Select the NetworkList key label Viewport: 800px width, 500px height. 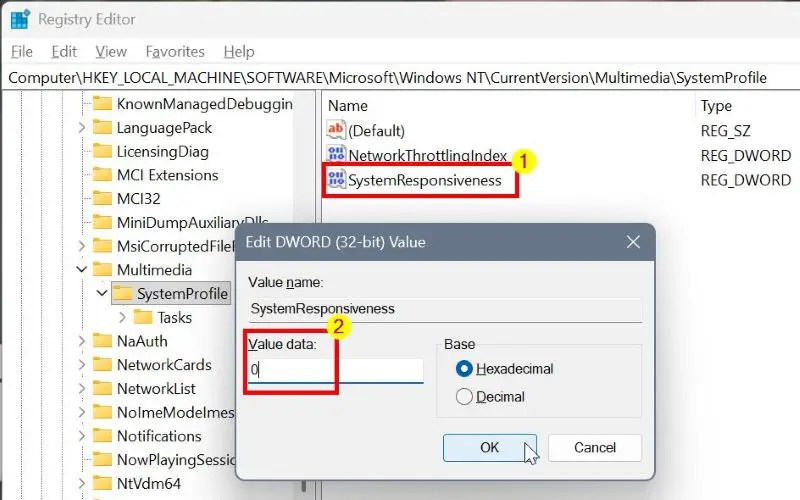[x=156, y=389]
